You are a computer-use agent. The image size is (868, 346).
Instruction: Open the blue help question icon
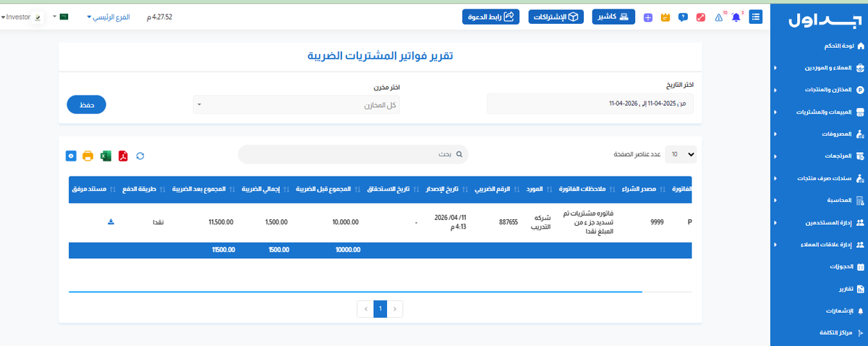tap(683, 17)
